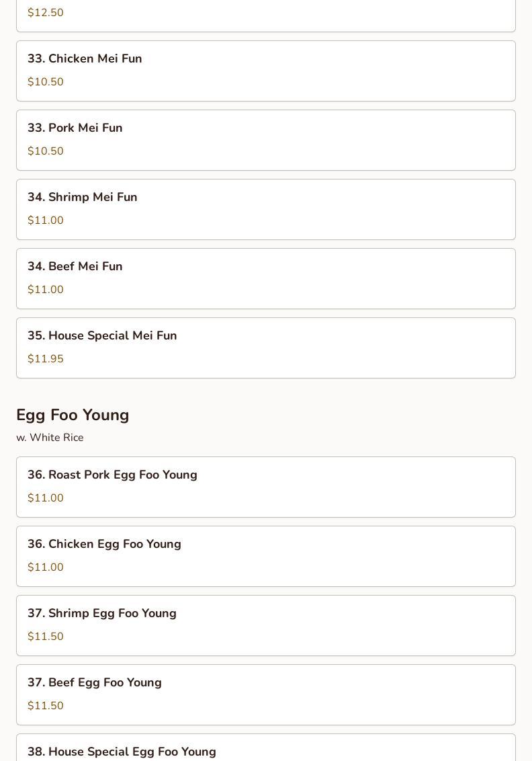Click $11.00 price under Roast Pork Egg Foo Young
This screenshot has width=532, height=761.
pyautogui.click(x=46, y=498)
